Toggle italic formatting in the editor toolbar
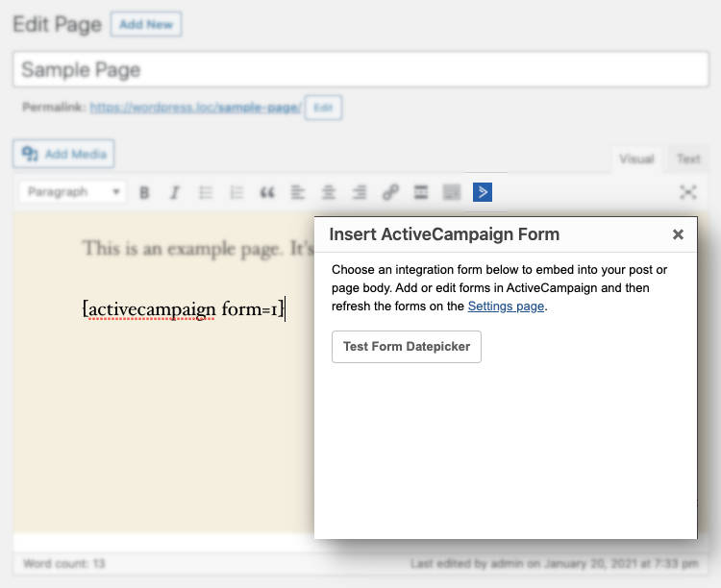 click(175, 192)
